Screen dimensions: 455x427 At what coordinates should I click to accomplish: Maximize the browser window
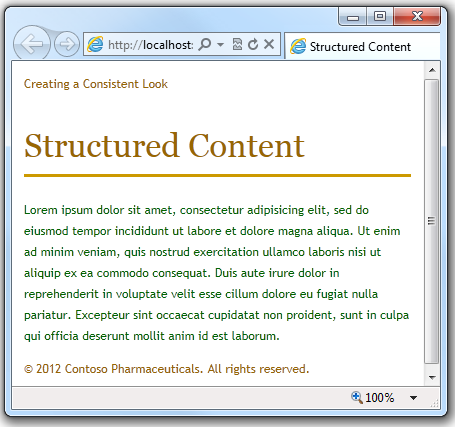pyautogui.click(x=380, y=16)
